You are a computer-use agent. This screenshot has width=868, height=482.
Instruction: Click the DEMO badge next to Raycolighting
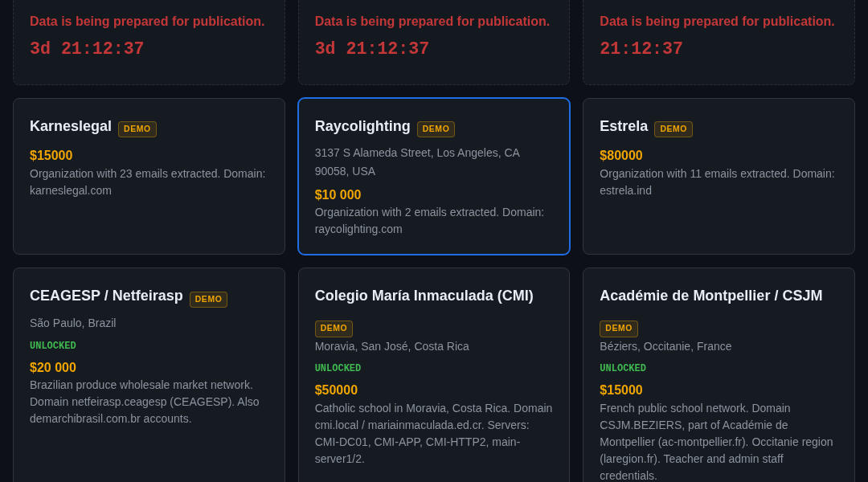pos(436,129)
